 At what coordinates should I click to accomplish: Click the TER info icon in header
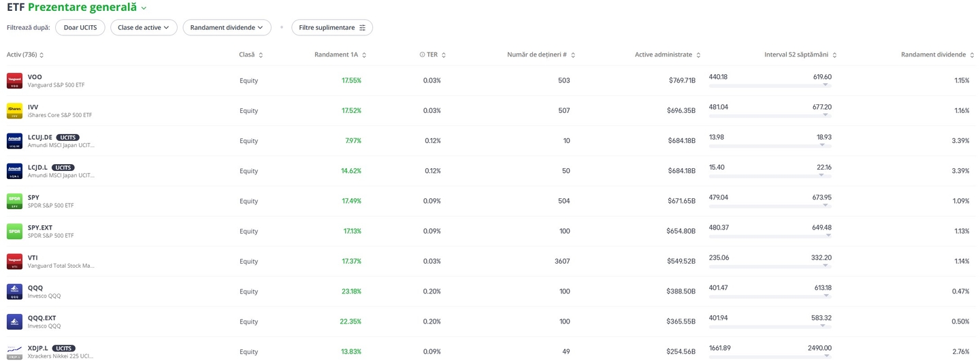(422, 54)
